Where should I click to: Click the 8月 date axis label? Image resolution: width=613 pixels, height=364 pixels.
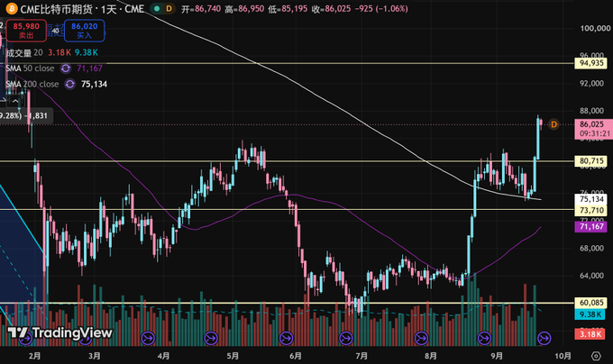tap(430, 356)
